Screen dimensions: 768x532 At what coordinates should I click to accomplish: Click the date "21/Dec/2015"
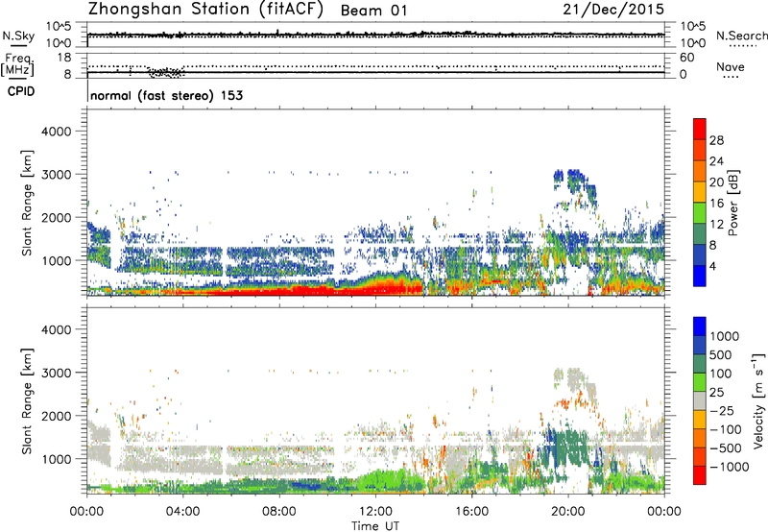(613, 9)
